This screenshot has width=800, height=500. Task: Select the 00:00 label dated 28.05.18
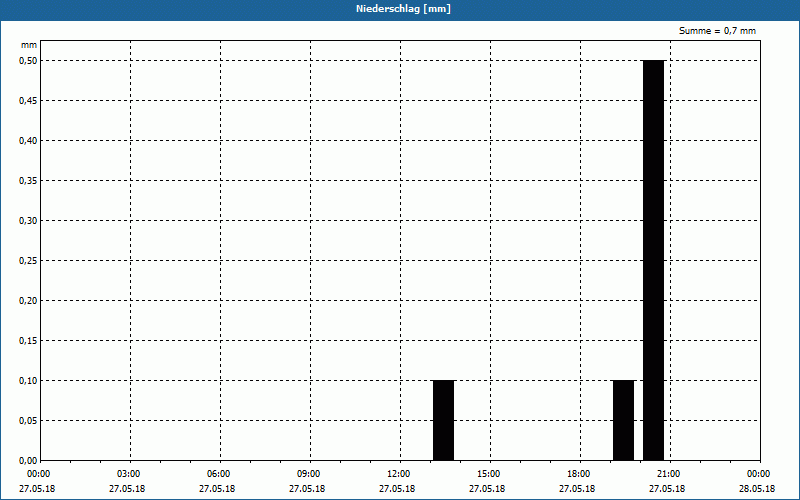[x=758, y=474]
